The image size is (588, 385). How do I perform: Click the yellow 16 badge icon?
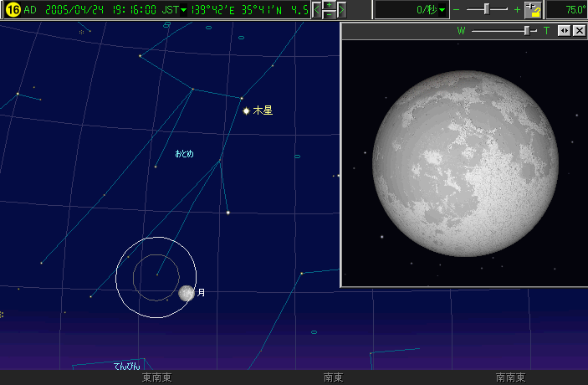tap(13, 10)
